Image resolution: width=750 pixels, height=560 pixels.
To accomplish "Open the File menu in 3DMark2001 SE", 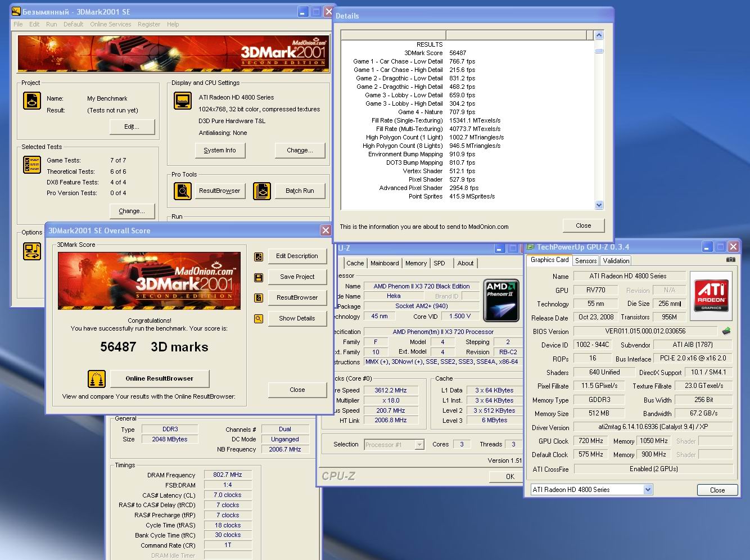I will tap(18, 24).
